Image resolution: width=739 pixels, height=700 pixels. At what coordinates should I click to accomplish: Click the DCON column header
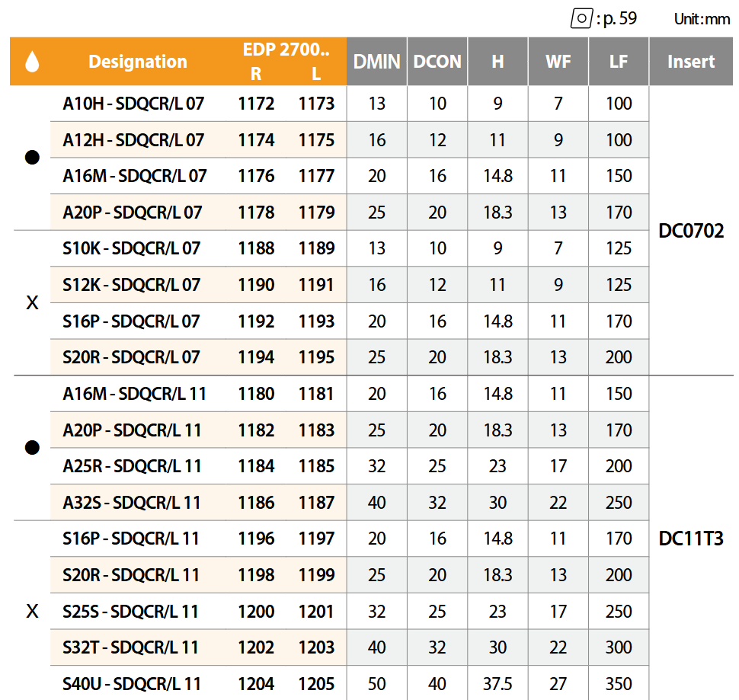coord(437,62)
